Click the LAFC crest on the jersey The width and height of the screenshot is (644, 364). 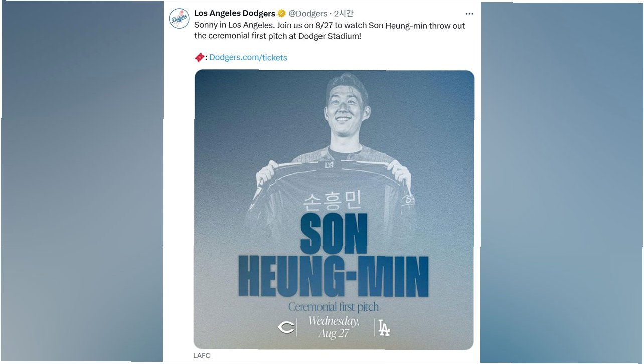click(330, 164)
